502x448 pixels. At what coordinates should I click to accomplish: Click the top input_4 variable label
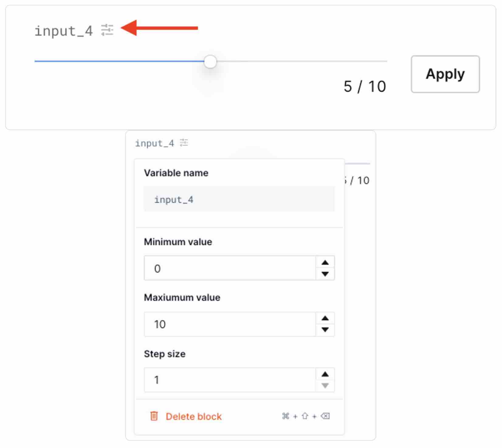pos(64,31)
